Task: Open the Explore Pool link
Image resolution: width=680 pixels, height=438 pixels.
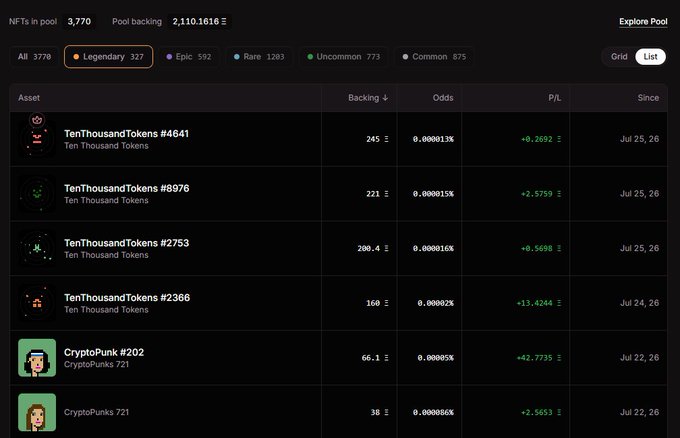Action: 643,21
